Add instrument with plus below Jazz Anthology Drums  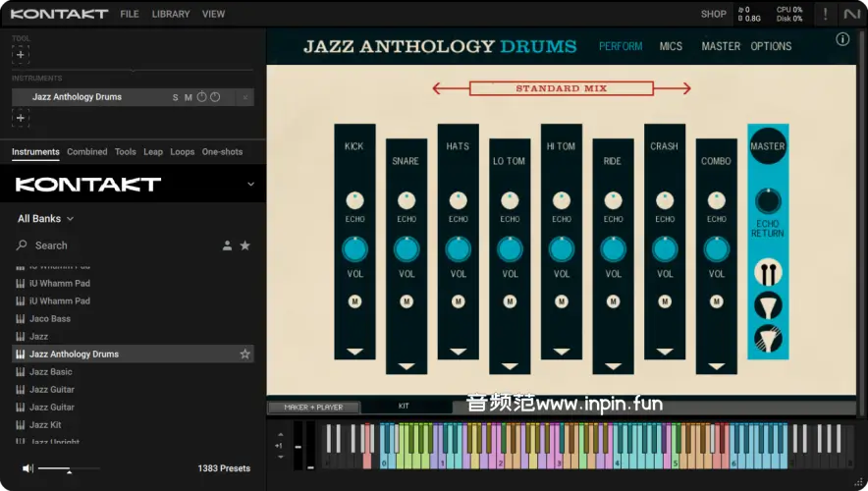[x=20, y=118]
